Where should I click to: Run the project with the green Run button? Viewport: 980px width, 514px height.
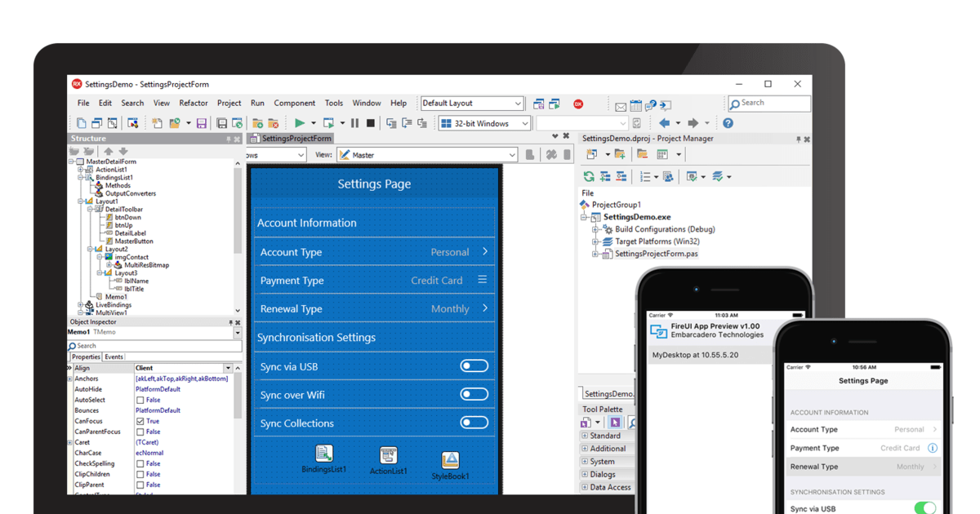pos(301,121)
